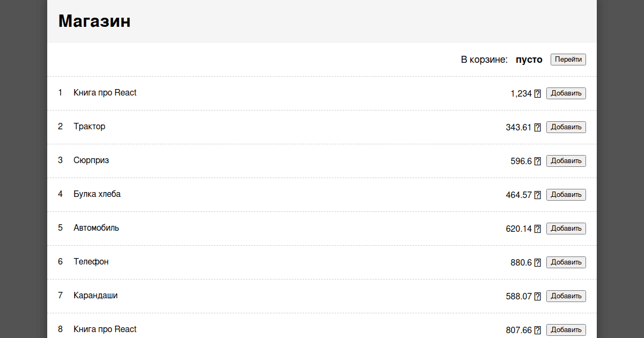Select the Трактор product name
The width and height of the screenshot is (644, 338).
click(90, 127)
